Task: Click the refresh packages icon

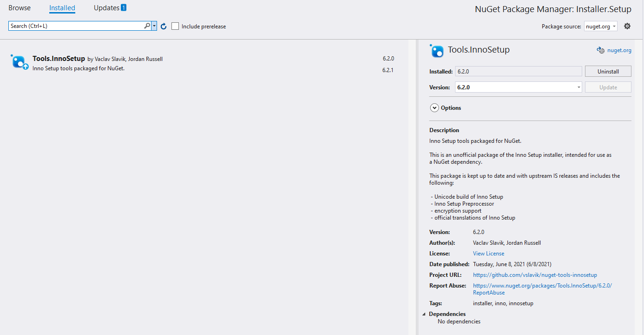Action: [x=163, y=26]
